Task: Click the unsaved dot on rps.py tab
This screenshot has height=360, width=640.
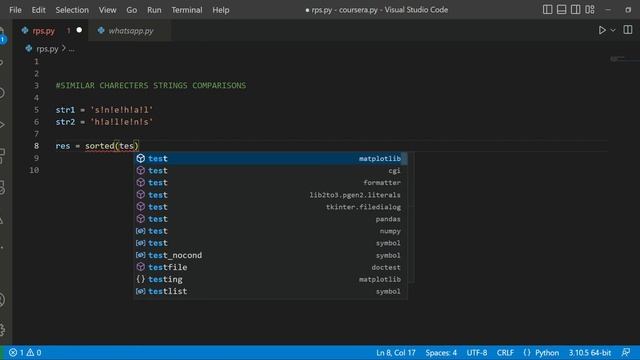Action: click(79, 30)
